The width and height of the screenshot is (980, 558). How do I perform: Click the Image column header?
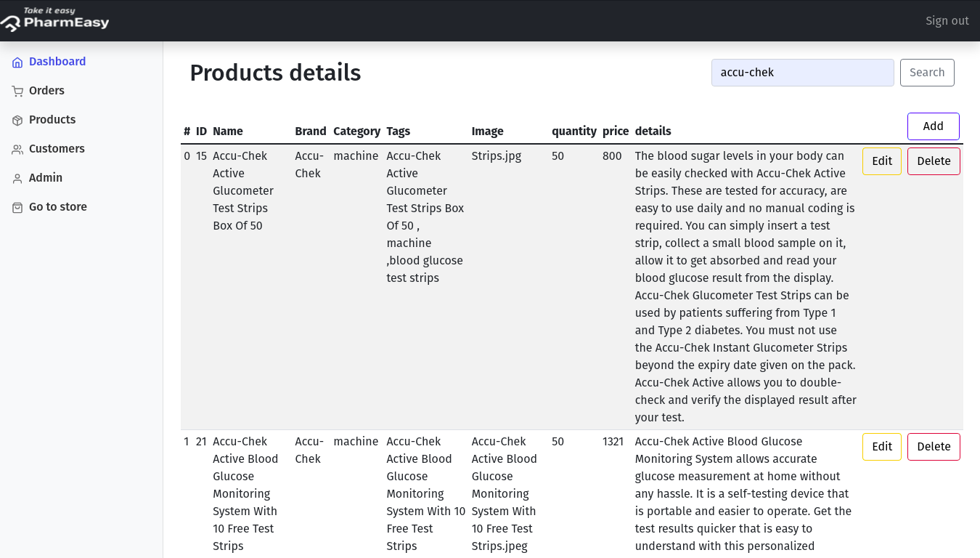coord(487,132)
